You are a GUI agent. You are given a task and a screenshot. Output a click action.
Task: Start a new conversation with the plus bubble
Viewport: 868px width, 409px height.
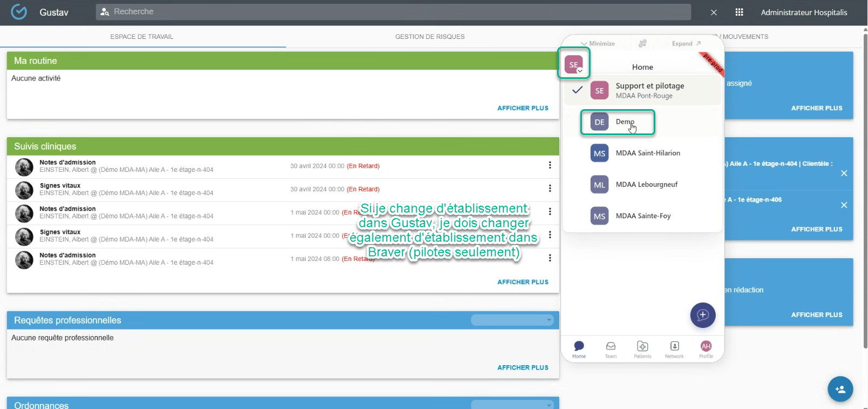point(703,315)
